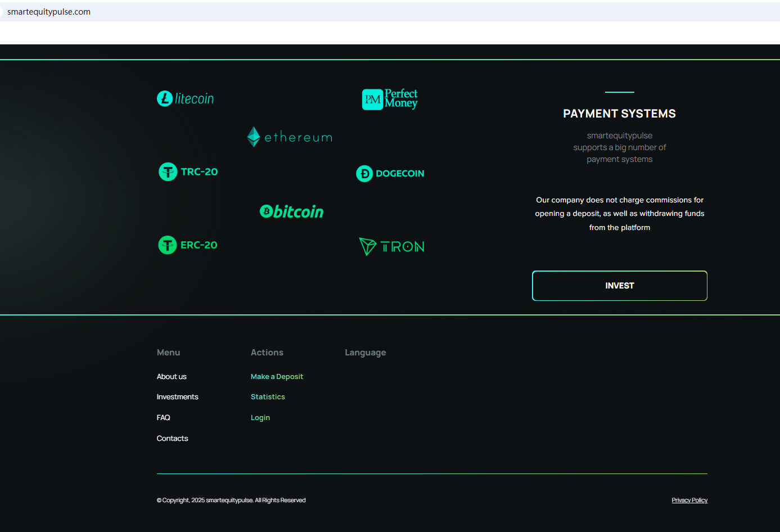This screenshot has height=532, width=780.
Task: Choose the Dogecoin payment logo
Action: coord(390,174)
